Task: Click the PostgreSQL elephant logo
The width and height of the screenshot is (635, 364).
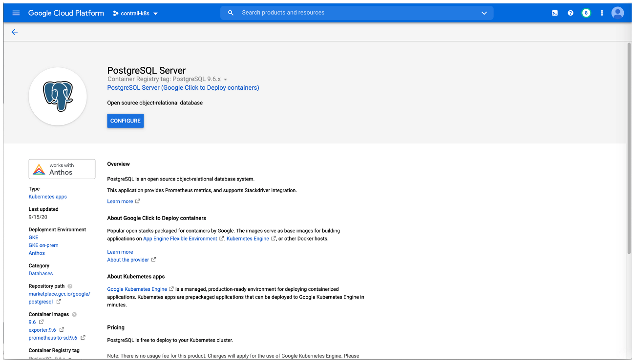Action: click(58, 97)
